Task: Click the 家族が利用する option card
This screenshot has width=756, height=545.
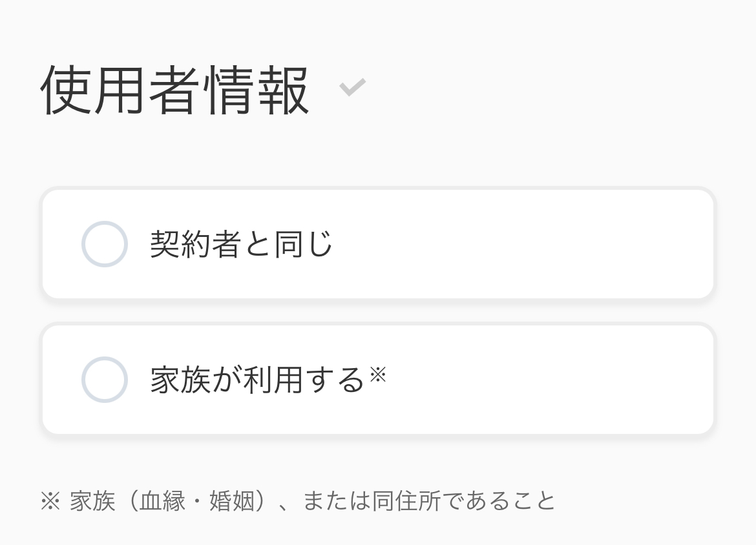Action: [x=377, y=380]
